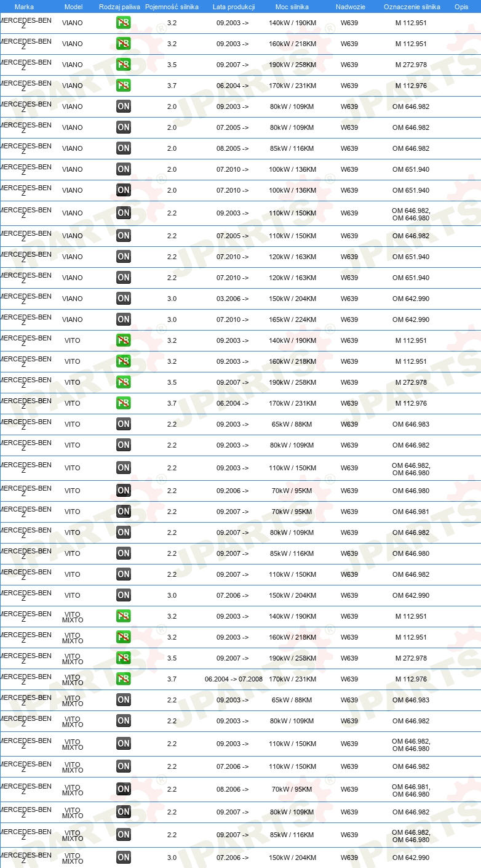The height and width of the screenshot is (868, 481).
Task: Click the diesel ON icon for VIANO 2.0 09.2003
Action: (123, 106)
